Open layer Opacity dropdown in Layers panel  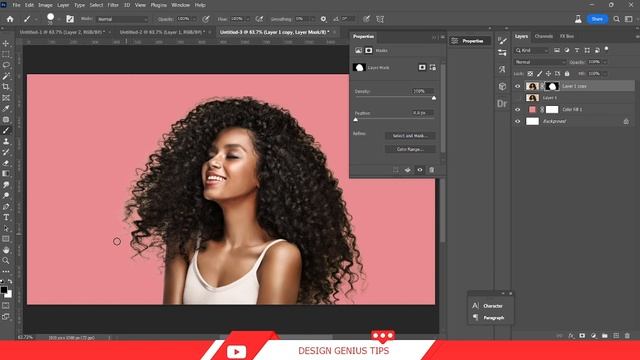pyautogui.click(x=604, y=62)
